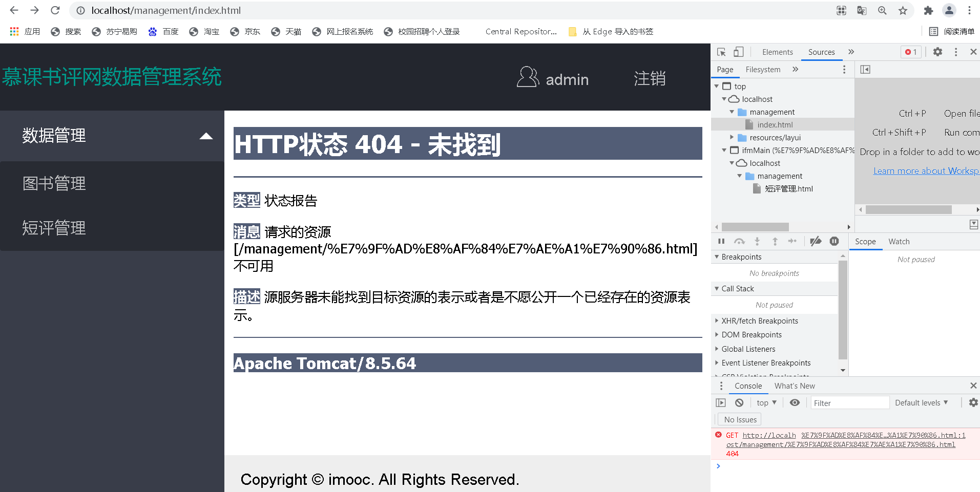
Task: Reload the page with the refresh icon
Action: click(x=55, y=10)
